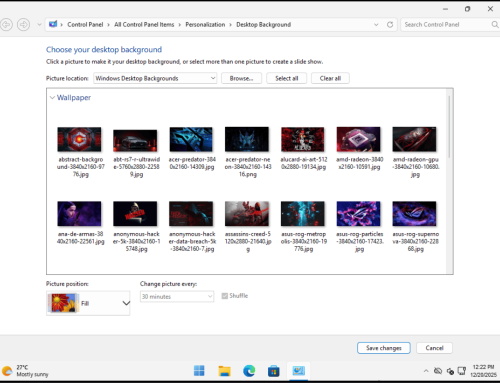Click the crossed-out cloud tray icon
500x383 pixels.
coord(438,371)
